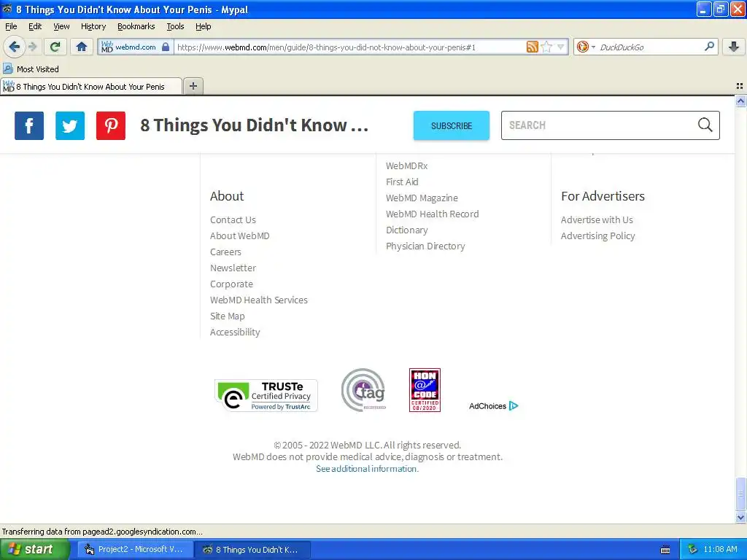Open WebMD Health Services link
Screen dimensions: 747x560
pyautogui.click(x=259, y=300)
